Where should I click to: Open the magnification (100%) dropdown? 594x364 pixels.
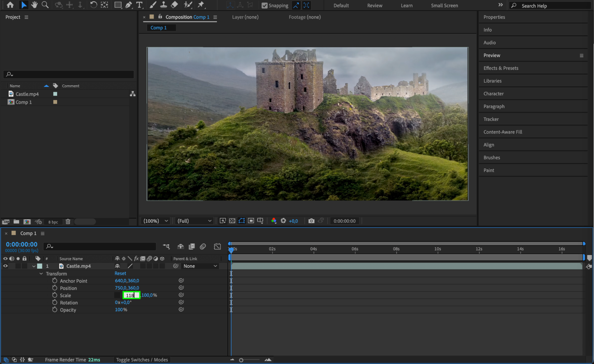(156, 221)
